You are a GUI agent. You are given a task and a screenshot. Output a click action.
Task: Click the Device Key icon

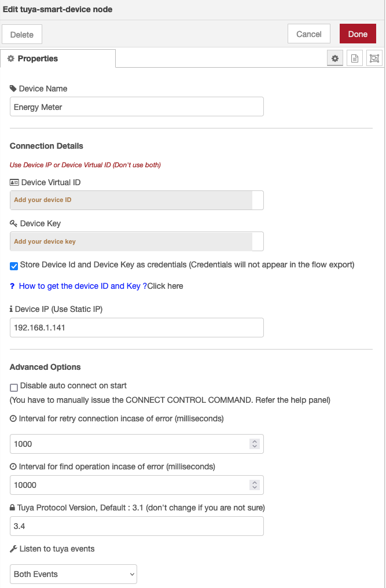(14, 223)
